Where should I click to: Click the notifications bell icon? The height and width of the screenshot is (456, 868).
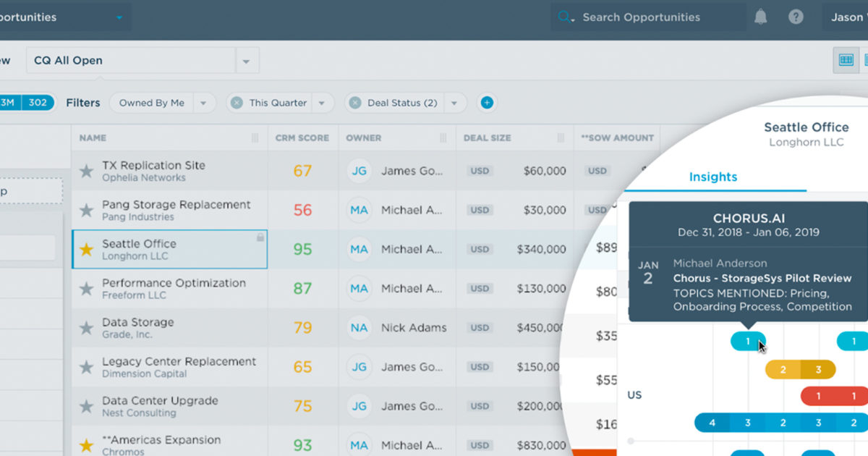point(760,17)
